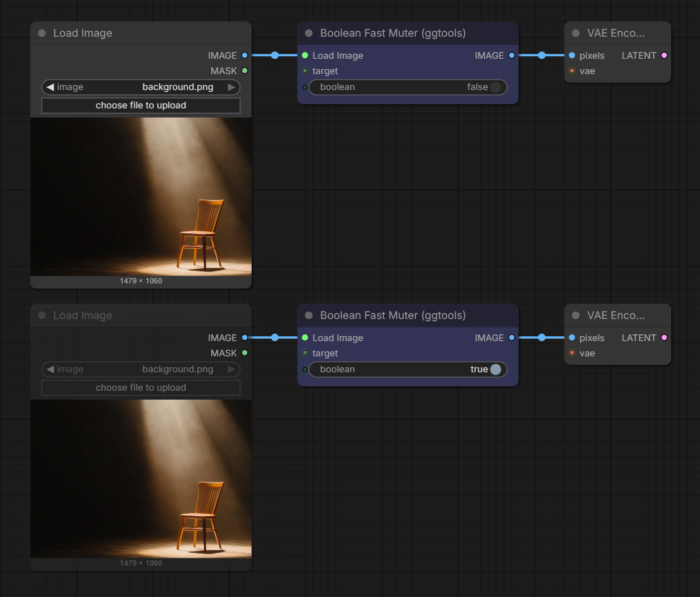Click LATENT output dot on bottom VAE Encode
The width and height of the screenshot is (700, 597).
click(x=664, y=338)
